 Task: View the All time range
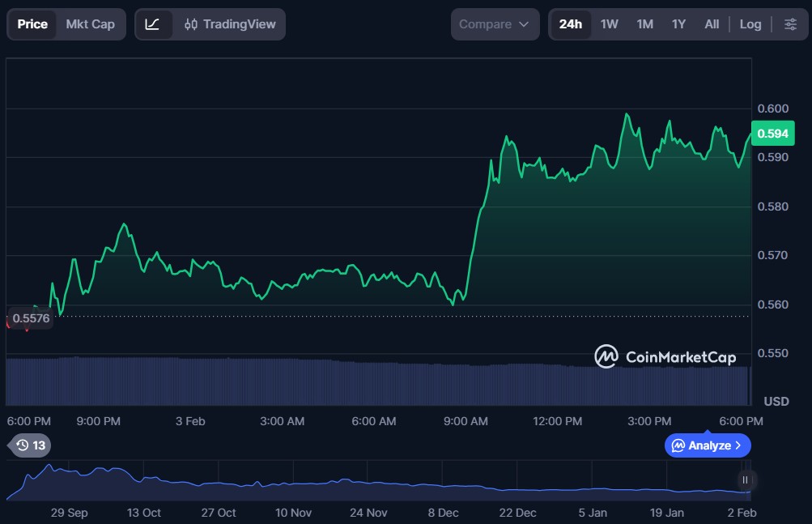pos(712,24)
